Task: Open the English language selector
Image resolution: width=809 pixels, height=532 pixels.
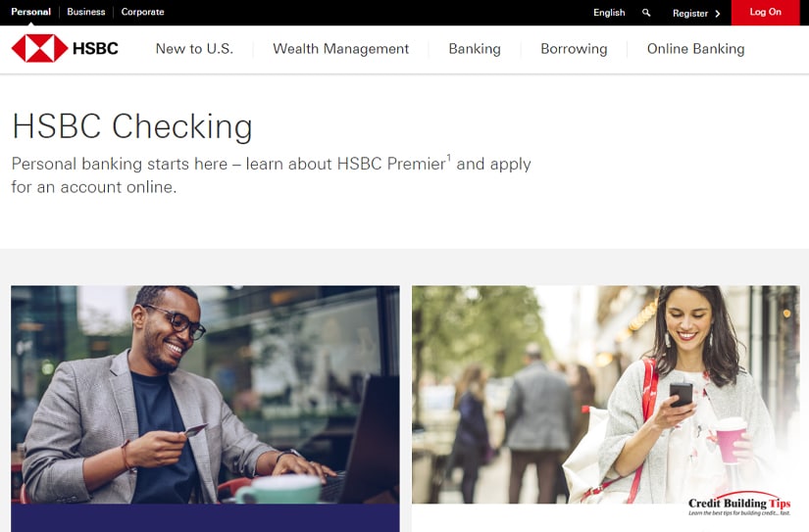Action: 609,13
